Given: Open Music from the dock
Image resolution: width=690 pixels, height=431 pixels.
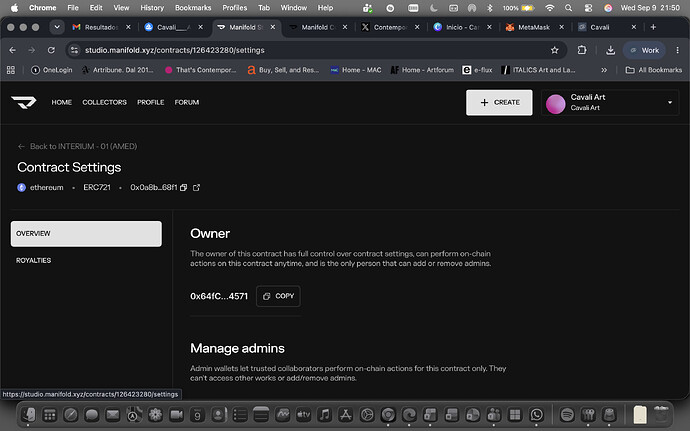Looking at the screenshot, I should [325, 415].
